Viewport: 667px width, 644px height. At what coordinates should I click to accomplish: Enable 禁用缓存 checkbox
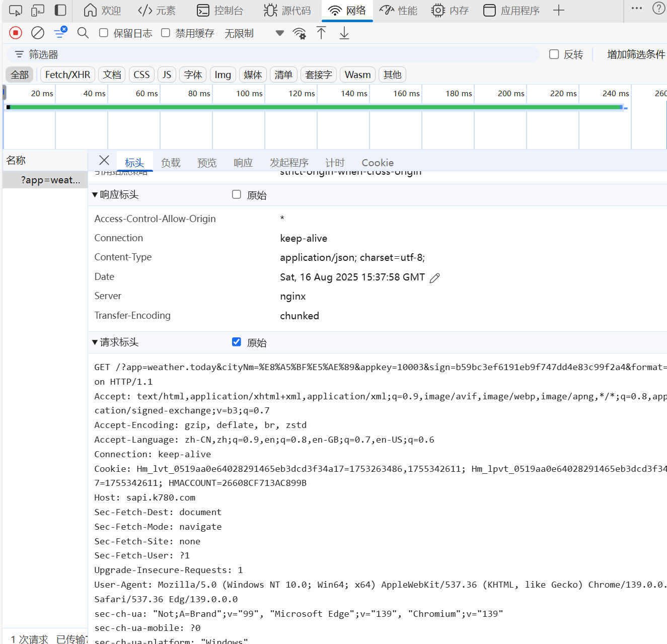point(166,33)
